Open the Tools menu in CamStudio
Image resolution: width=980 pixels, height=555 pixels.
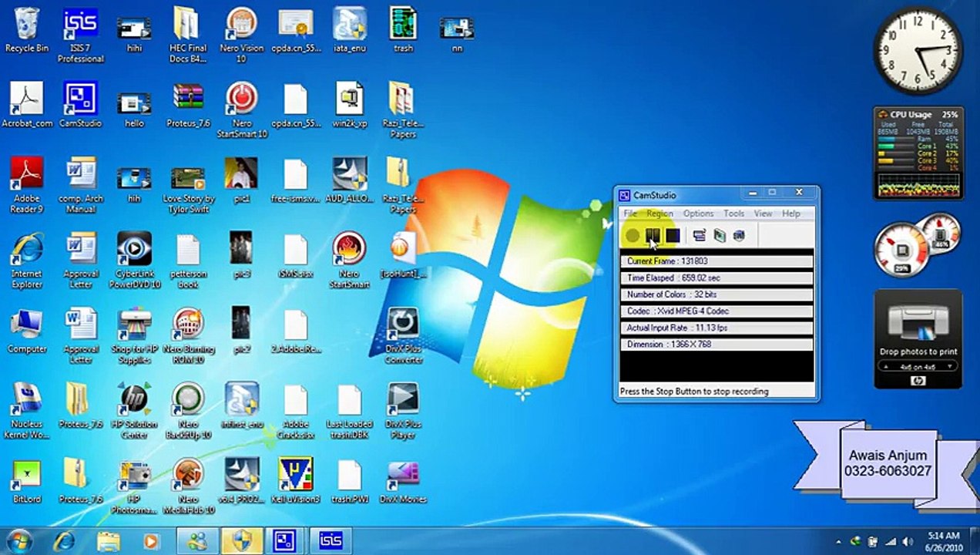click(x=734, y=214)
